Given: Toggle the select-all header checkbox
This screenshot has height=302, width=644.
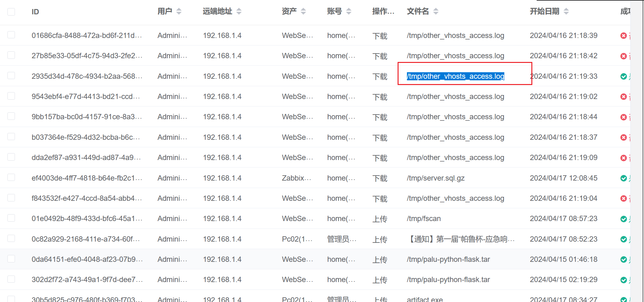Looking at the screenshot, I should pos(11,12).
